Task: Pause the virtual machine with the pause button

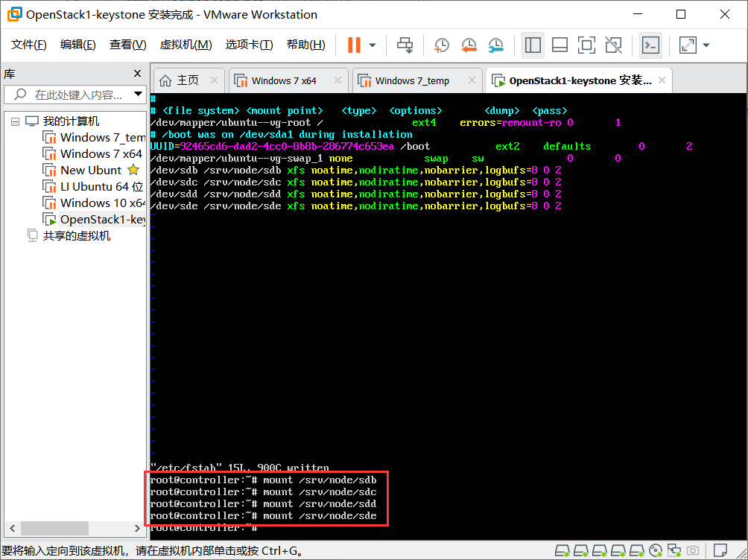Action: coord(354,45)
